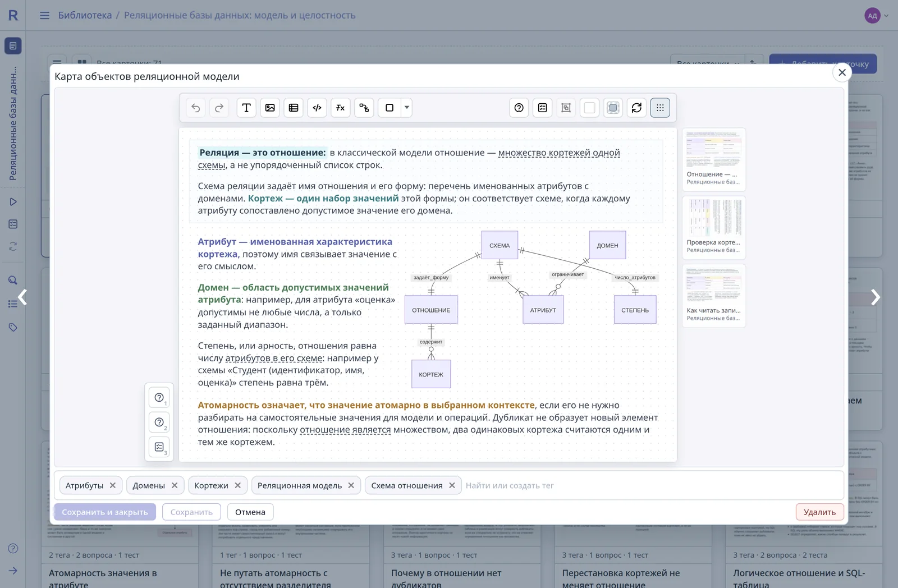898x588 pixels.
Task: Click Сохранить и закрыть button
Action: [105, 512]
